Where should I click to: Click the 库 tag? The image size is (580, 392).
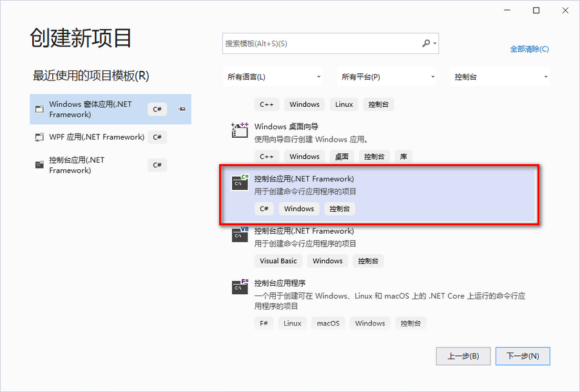click(403, 156)
